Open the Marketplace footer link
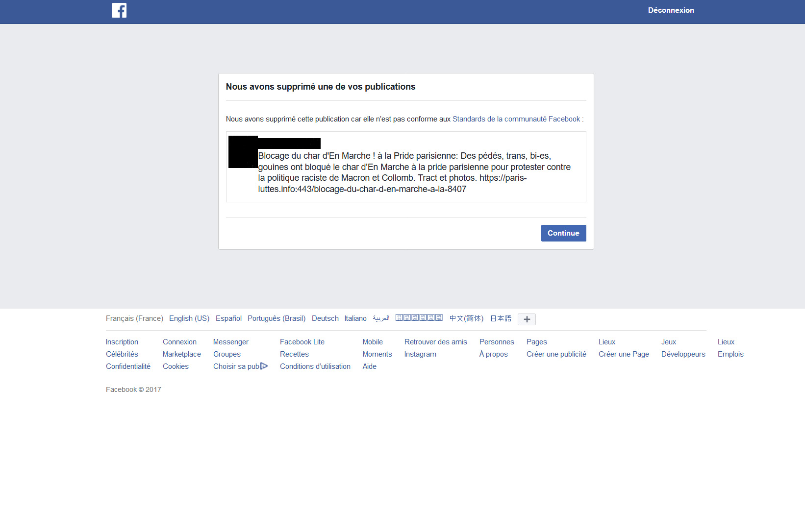The image size is (805, 532). [x=182, y=354]
